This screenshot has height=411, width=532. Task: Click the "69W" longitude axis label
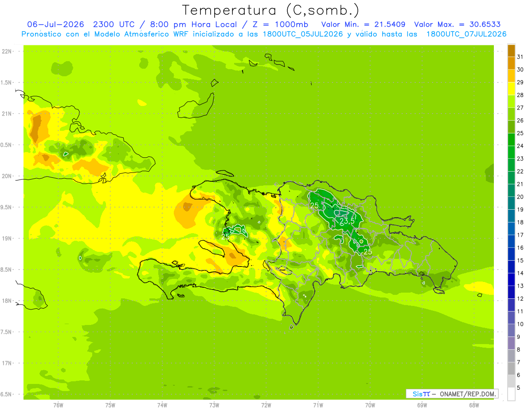pyautogui.click(x=422, y=405)
